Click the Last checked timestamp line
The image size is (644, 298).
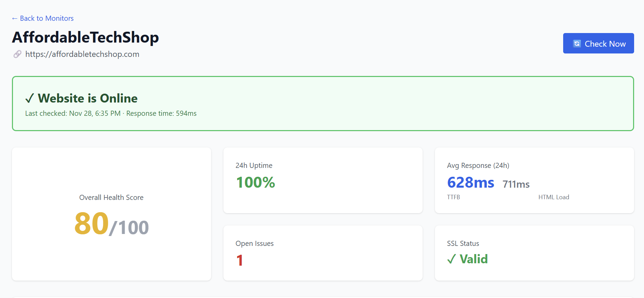(x=111, y=113)
